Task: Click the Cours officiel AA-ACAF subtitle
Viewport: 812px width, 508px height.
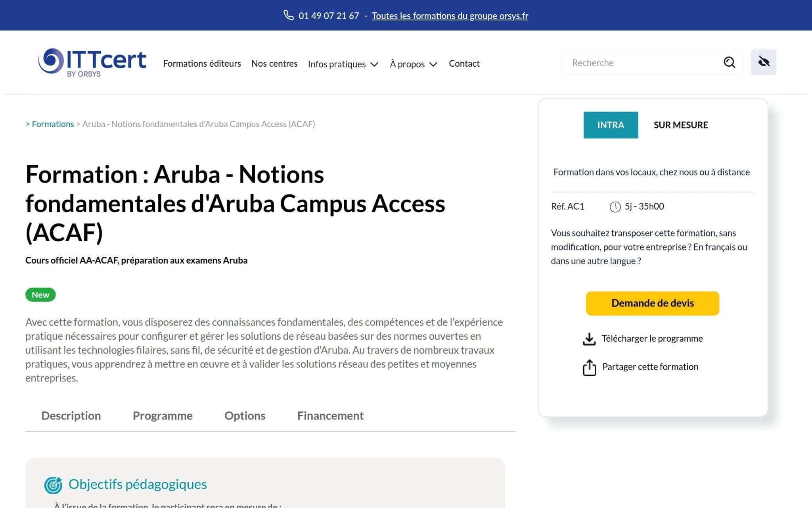Action: (x=136, y=260)
